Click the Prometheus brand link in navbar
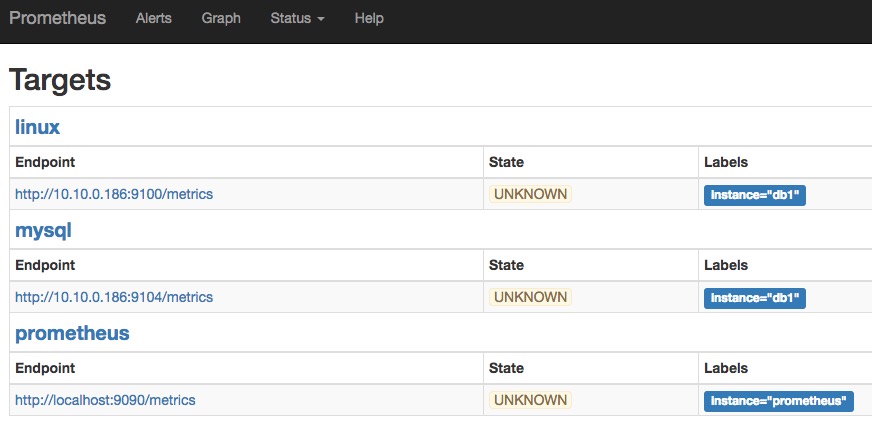The width and height of the screenshot is (872, 423). pos(57,18)
